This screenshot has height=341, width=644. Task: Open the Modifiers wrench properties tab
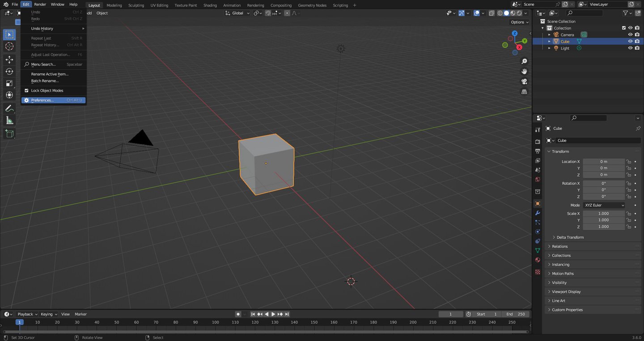coord(538,213)
